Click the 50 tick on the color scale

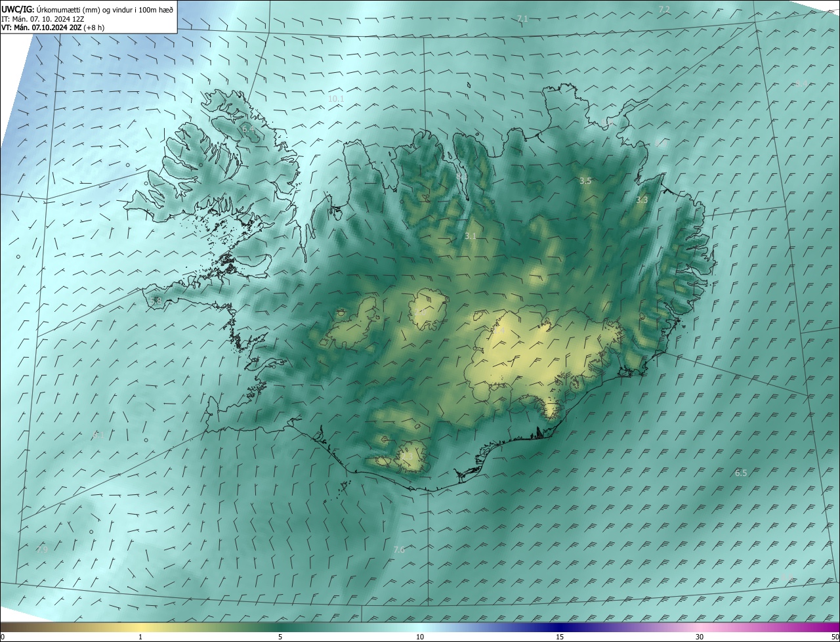click(835, 637)
